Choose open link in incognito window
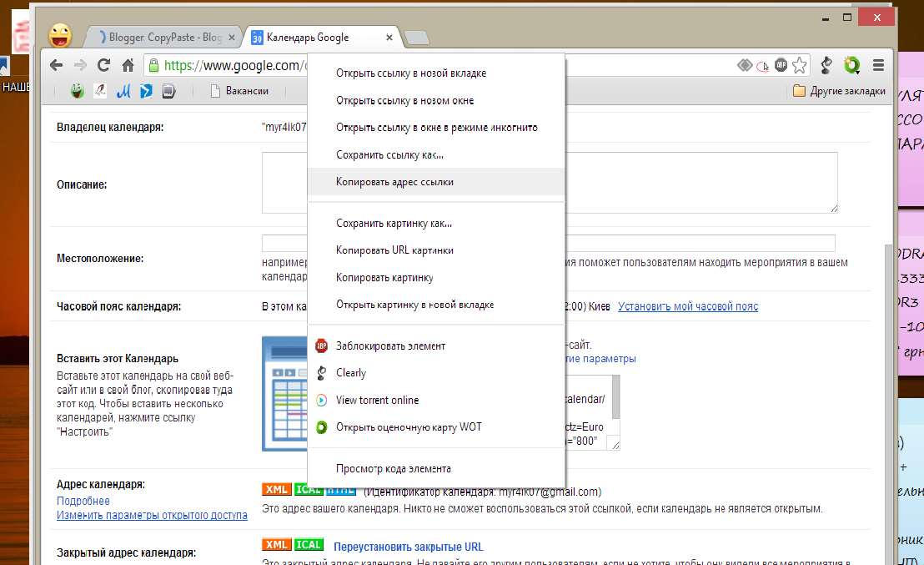924x565 pixels. coord(436,128)
